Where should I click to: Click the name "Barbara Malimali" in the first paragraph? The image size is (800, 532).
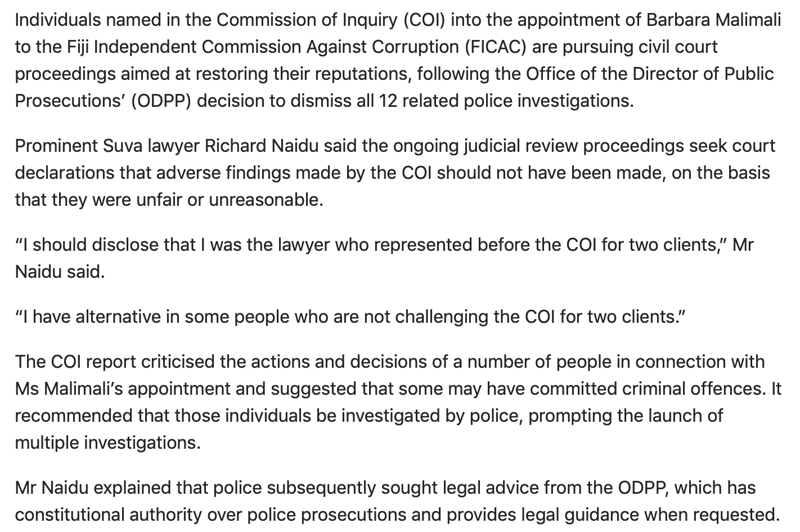pyautogui.click(x=713, y=20)
